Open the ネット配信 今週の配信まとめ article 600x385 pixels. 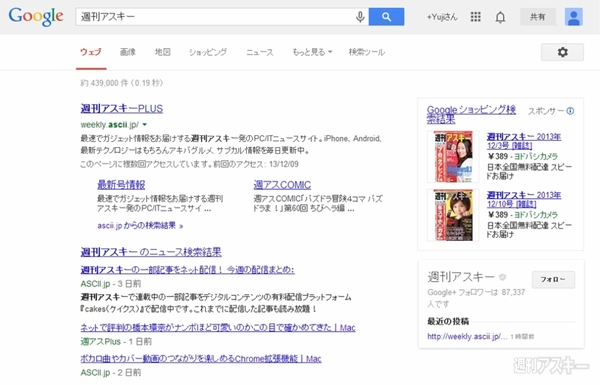click(188, 270)
